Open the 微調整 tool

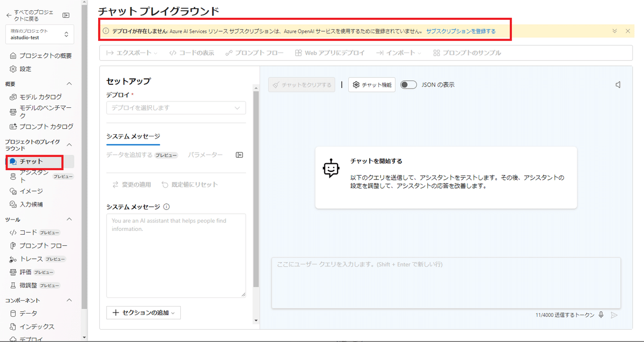[x=35, y=285]
